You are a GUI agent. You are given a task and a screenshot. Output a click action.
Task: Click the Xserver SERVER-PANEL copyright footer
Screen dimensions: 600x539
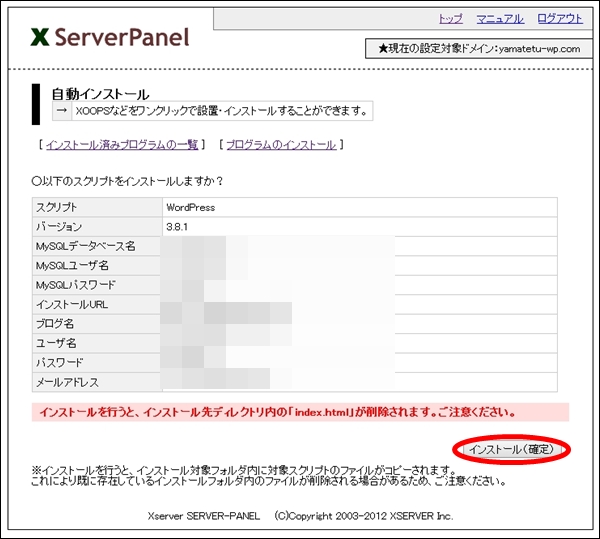pyautogui.click(x=300, y=516)
